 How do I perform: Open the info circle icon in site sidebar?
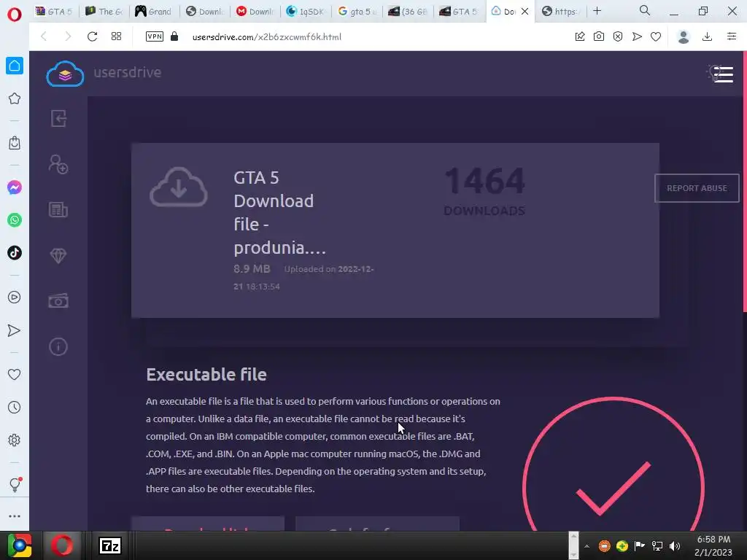58,346
